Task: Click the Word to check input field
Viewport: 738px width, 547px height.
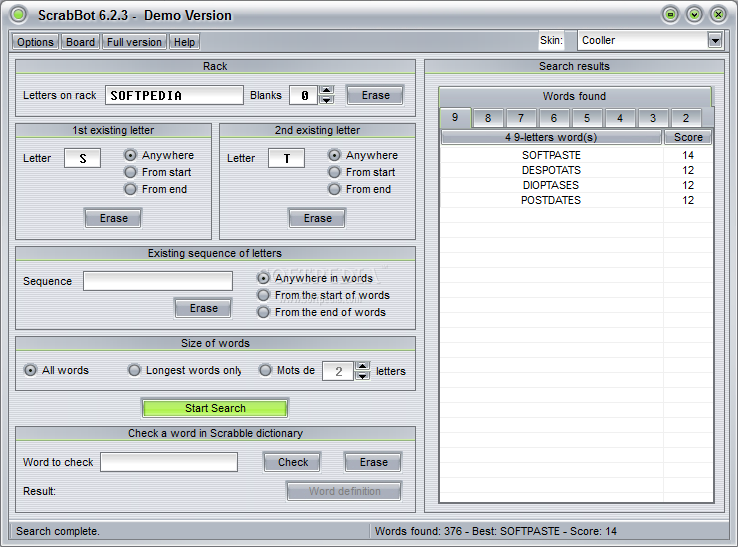Action: tap(169, 462)
